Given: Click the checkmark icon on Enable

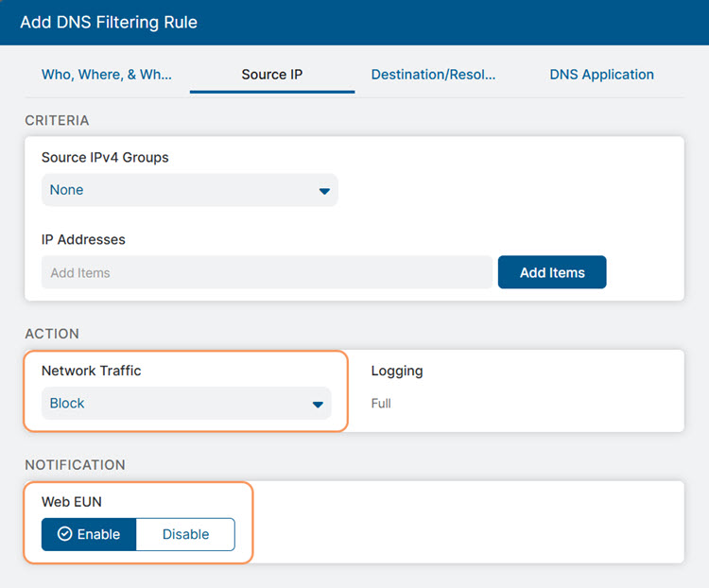Looking at the screenshot, I should tap(64, 534).
